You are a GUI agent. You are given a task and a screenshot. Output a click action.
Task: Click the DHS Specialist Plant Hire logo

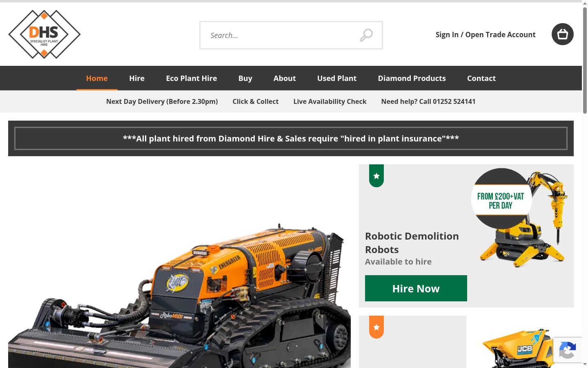pos(45,34)
